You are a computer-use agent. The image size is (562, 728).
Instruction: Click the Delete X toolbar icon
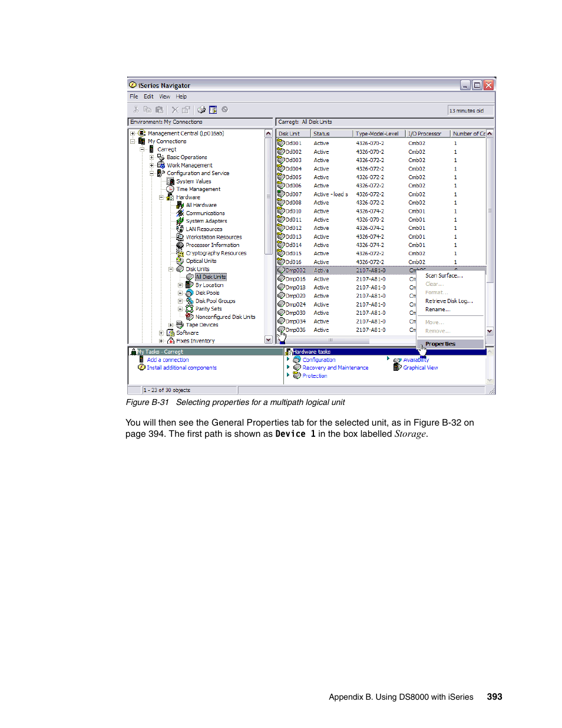pos(175,110)
